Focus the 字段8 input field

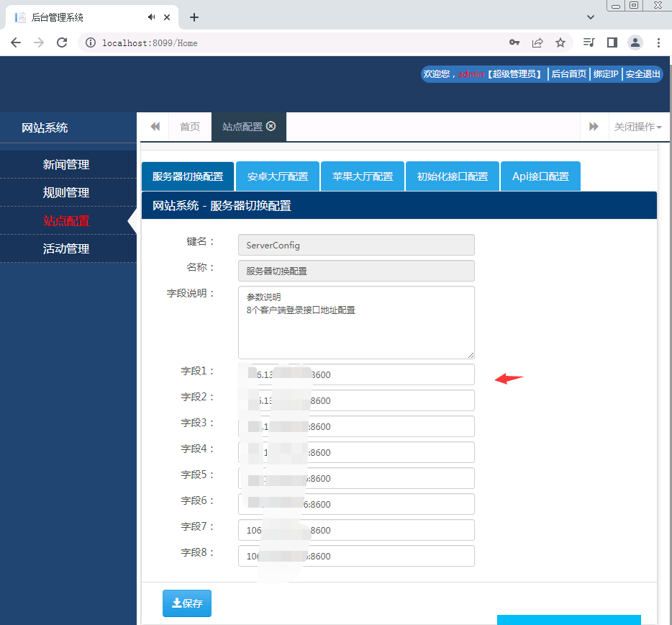[x=356, y=556]
